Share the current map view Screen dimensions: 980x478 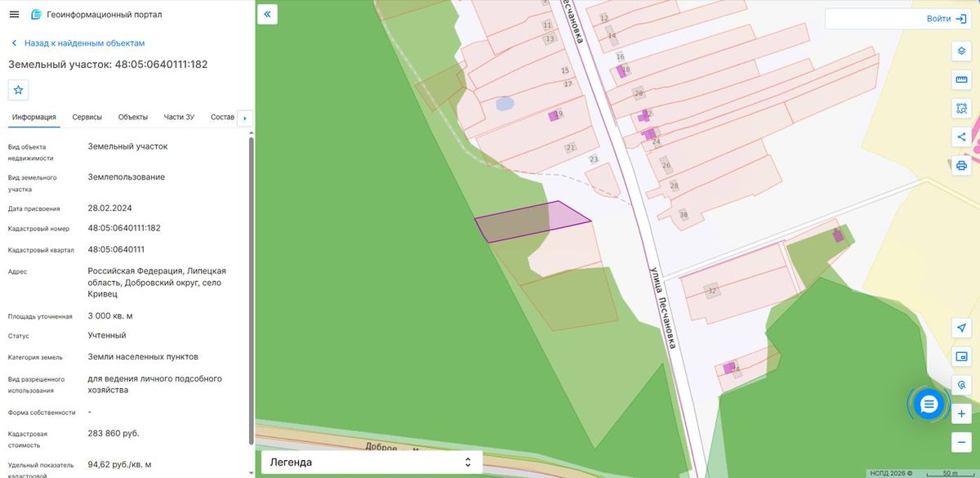961,137
